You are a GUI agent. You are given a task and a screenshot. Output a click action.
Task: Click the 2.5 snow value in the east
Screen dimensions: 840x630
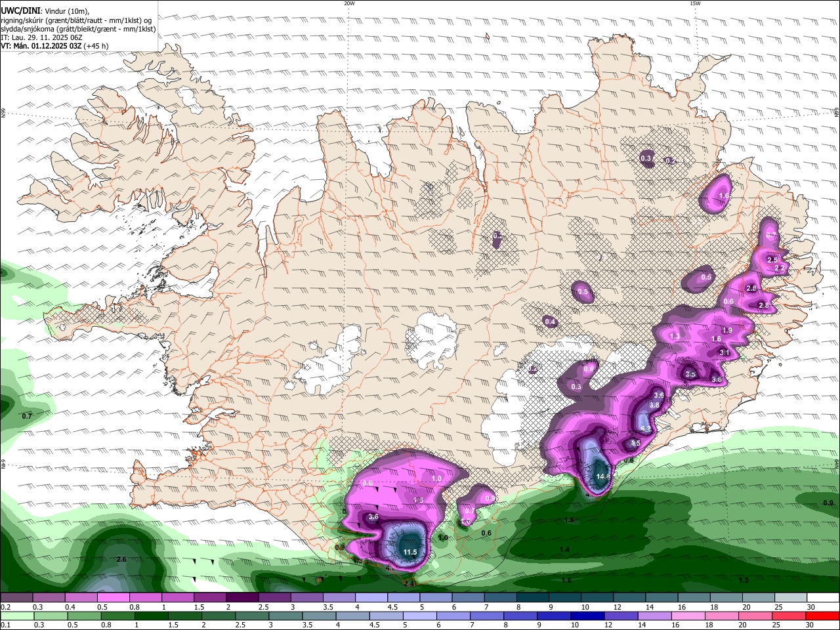click(772, 260)
